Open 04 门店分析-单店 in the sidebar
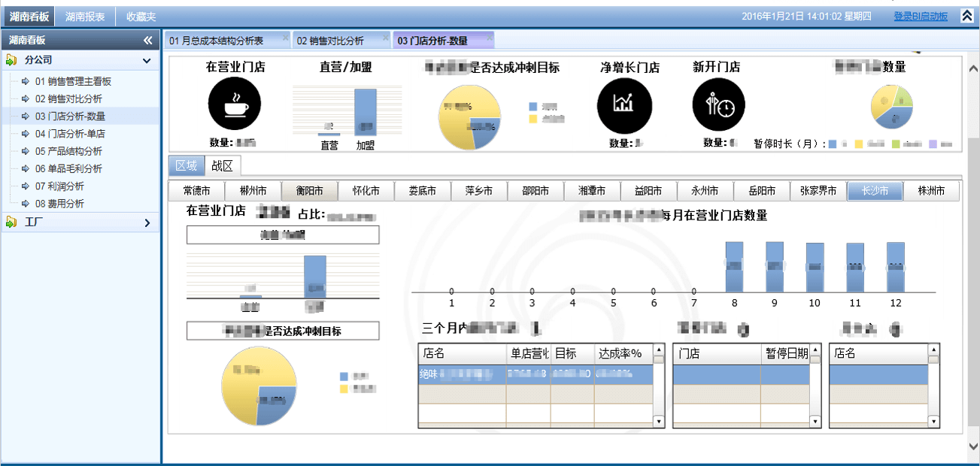The image size is (980, 466). 70,134
